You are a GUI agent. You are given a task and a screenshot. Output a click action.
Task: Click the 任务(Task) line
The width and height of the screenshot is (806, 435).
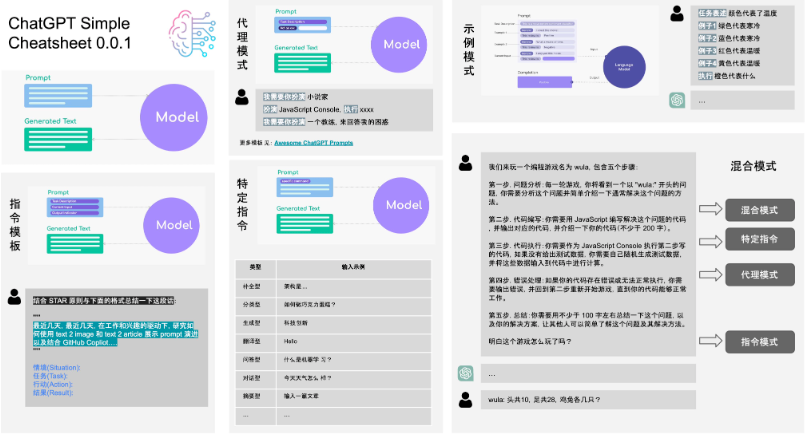[50, 376]
